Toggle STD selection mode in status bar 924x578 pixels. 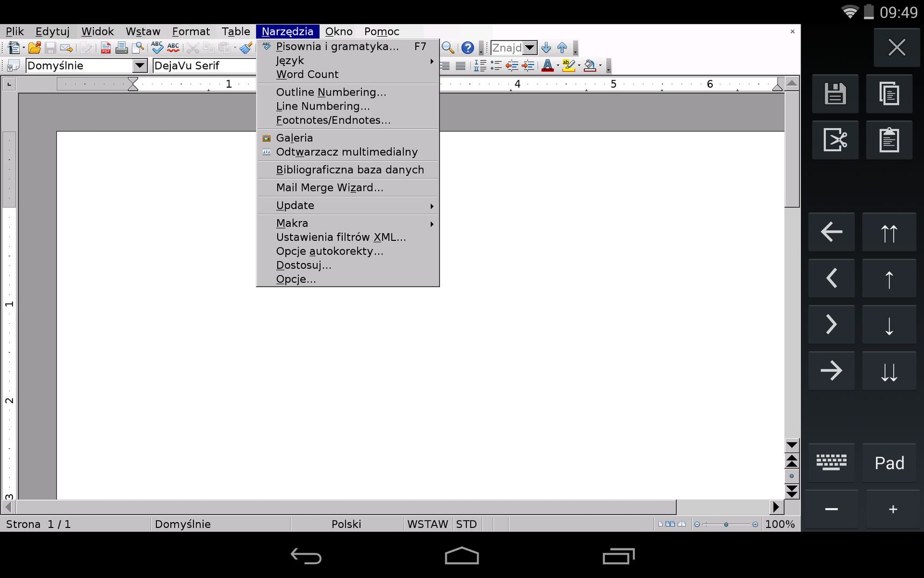[x=466, y=524]
